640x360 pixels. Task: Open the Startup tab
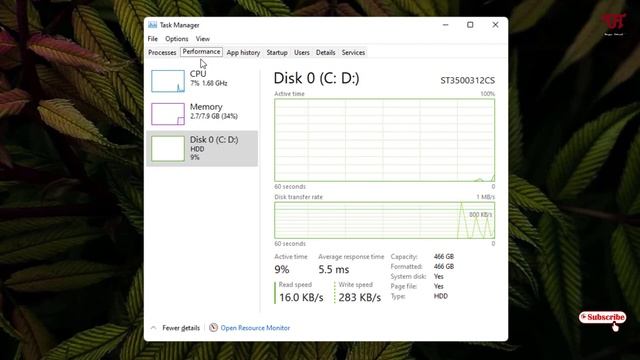pyautogui.click(x=277, y=53)
